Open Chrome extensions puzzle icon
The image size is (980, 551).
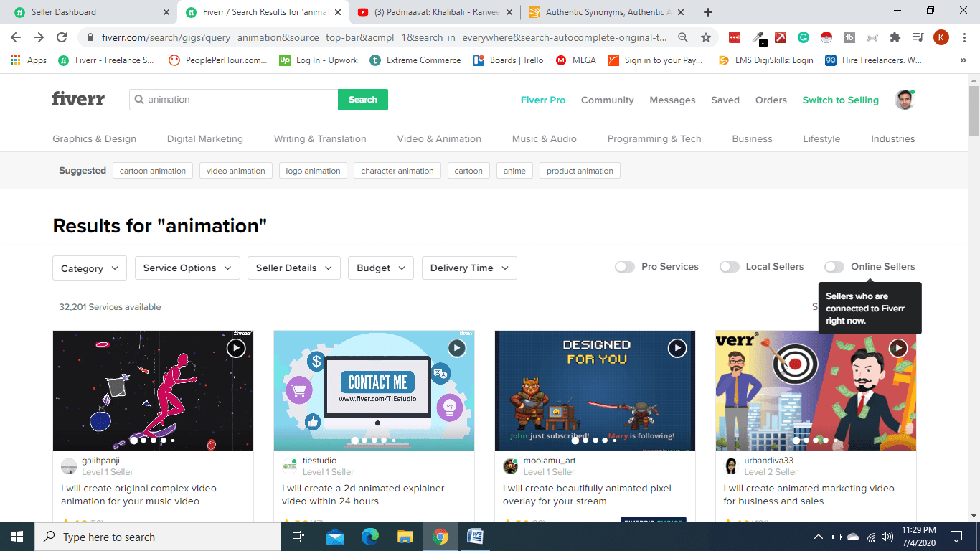(x=895, y=37)
